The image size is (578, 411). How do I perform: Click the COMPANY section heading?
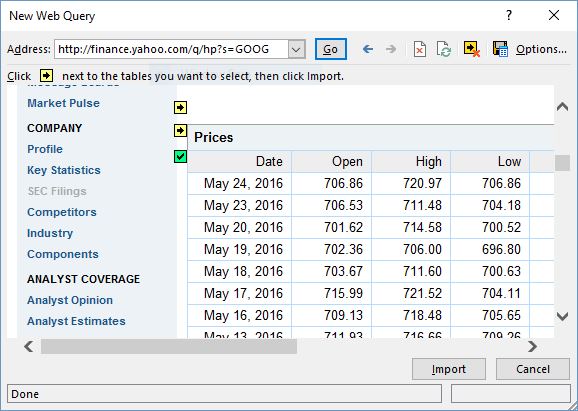55,128
